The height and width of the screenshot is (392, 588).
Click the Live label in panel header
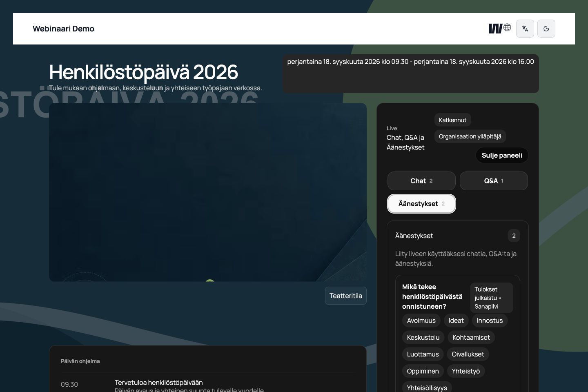(x=392, y=128)
